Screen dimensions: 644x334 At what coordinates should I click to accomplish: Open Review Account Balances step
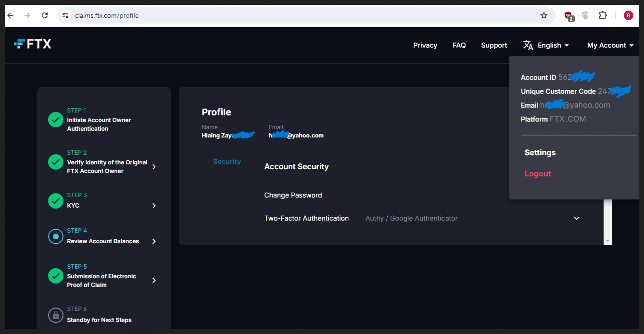[x=103, y=241]
